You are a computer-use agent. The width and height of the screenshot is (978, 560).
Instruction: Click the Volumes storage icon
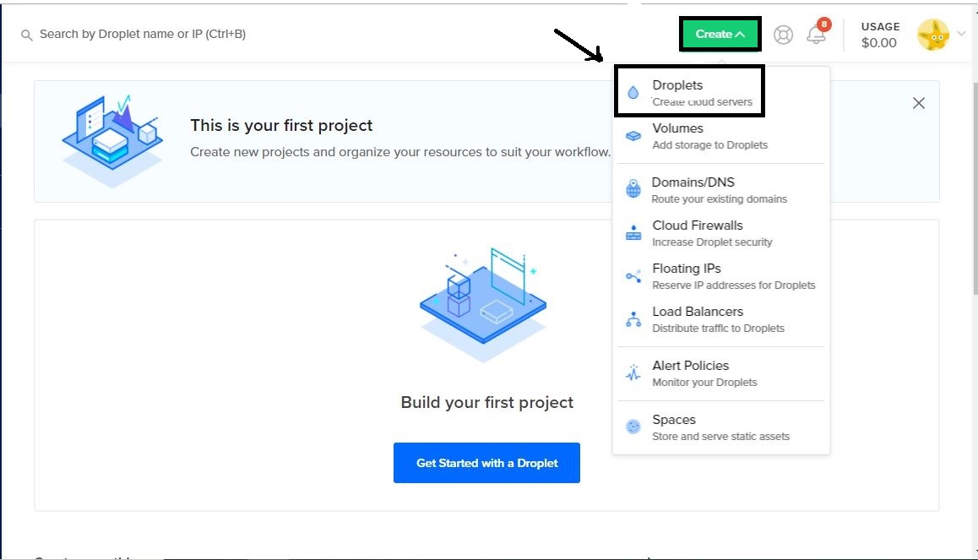(634, 133)
